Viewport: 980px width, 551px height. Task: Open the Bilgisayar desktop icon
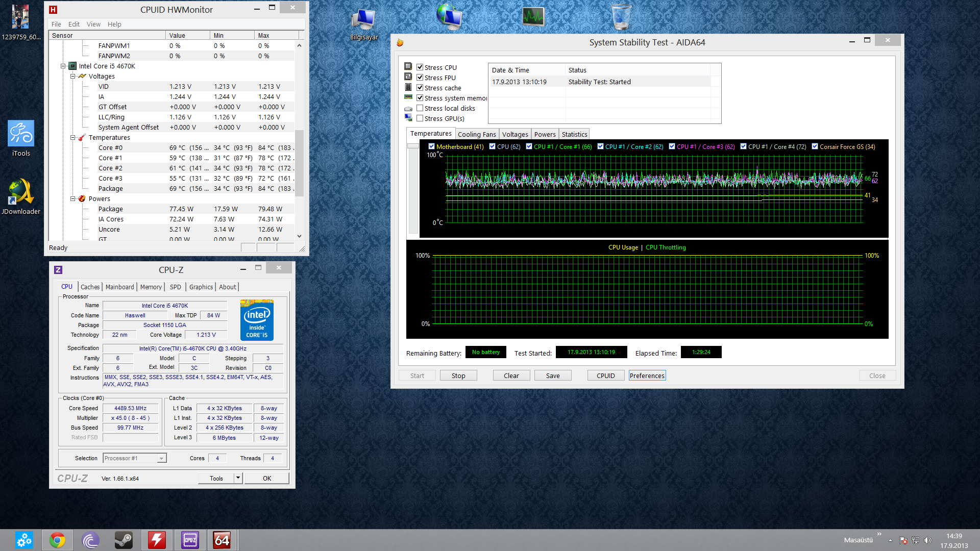(364, 23)
